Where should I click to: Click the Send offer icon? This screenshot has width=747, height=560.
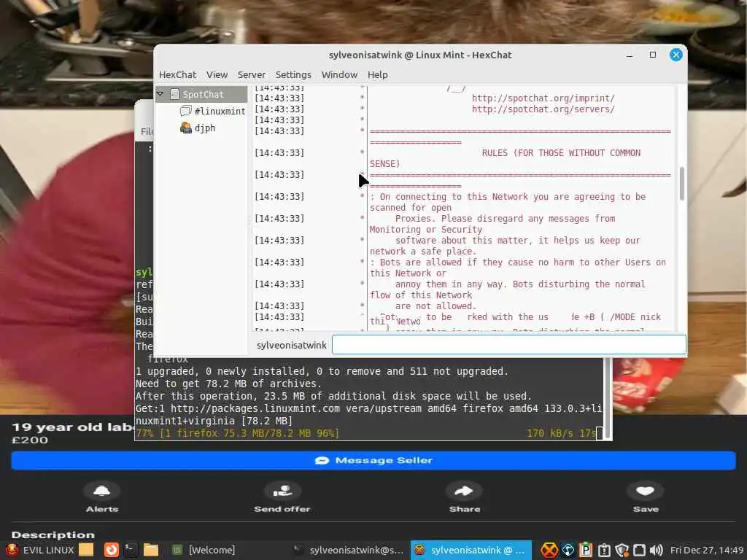click(282, 491)
